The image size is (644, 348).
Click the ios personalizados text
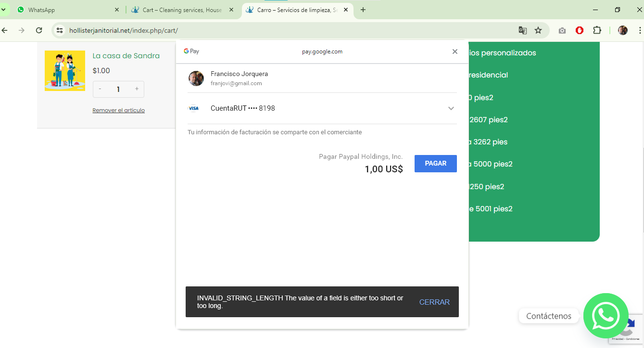tap(503, 53)
